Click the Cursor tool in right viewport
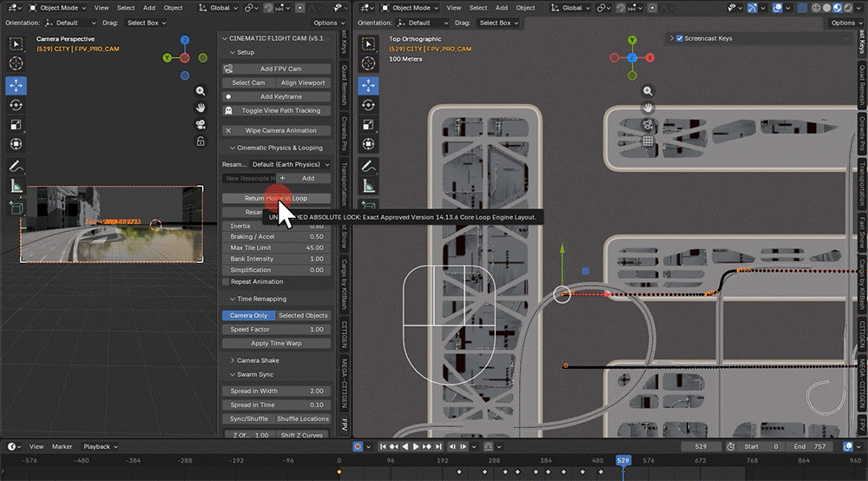 click(x=368, y=63)
